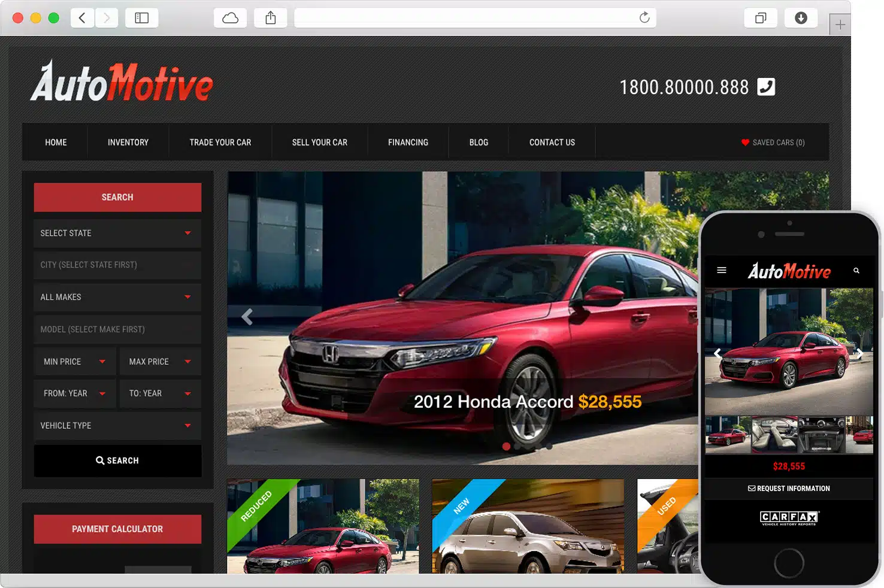Open the Reduced red Honda thumbnail
This screenshot has width=884, height=588.
click(323, 526)
